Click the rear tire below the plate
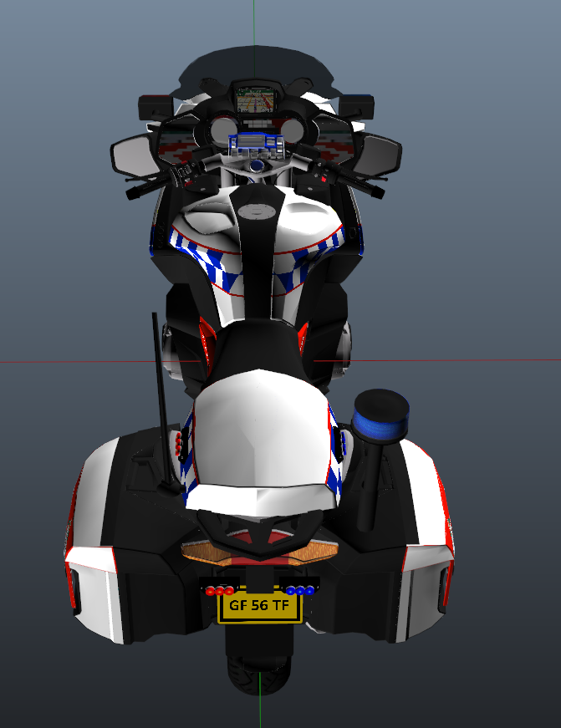This screenshot has width=561, height=728. click(x=259, y=669)
